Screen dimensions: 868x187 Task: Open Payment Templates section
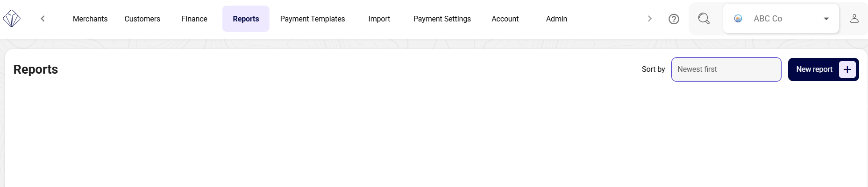[313, 19]
